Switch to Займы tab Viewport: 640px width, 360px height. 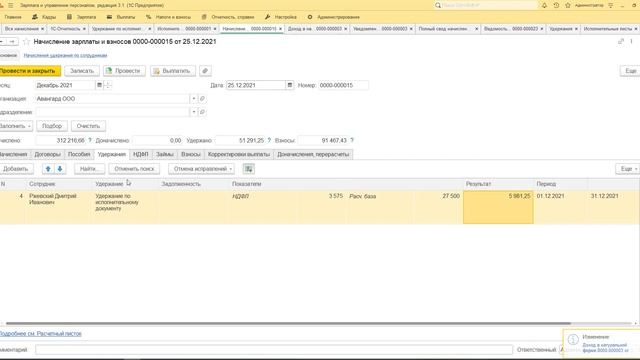point(165,154)
